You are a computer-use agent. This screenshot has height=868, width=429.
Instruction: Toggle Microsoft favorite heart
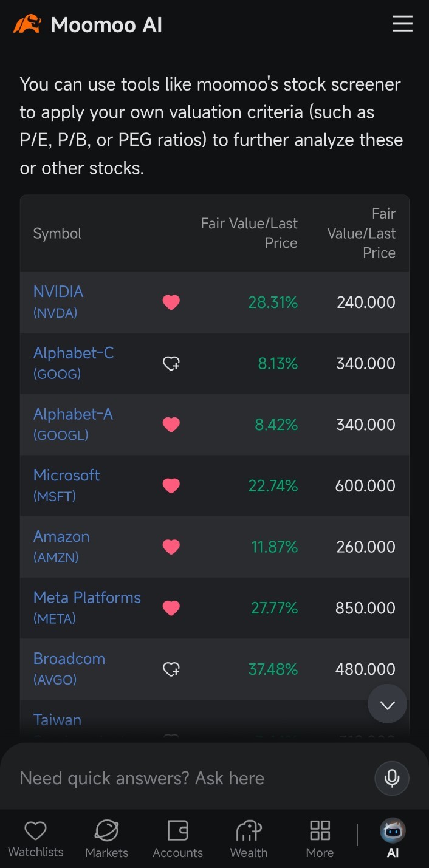pos(171,486)
